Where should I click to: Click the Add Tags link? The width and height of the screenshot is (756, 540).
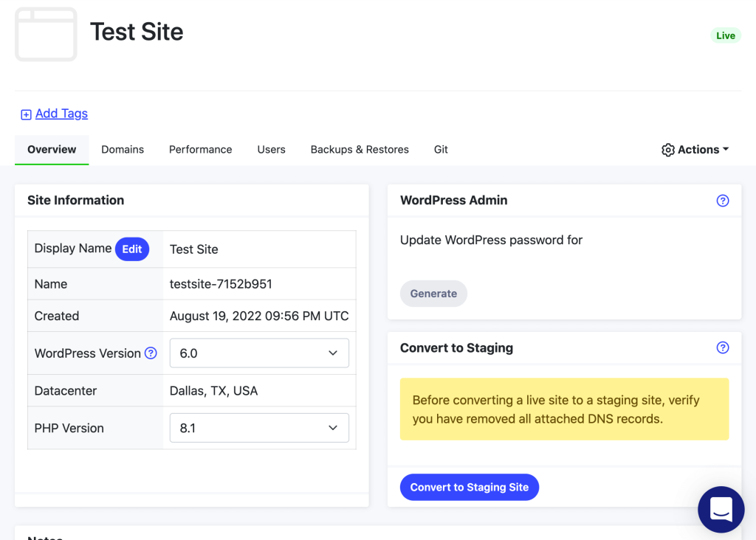click(x=62, y=113)
